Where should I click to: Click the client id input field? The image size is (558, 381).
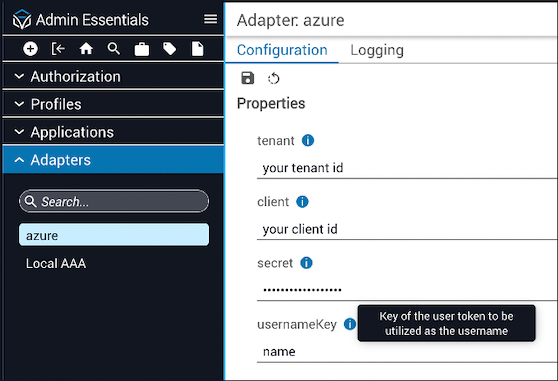(407, 229)
